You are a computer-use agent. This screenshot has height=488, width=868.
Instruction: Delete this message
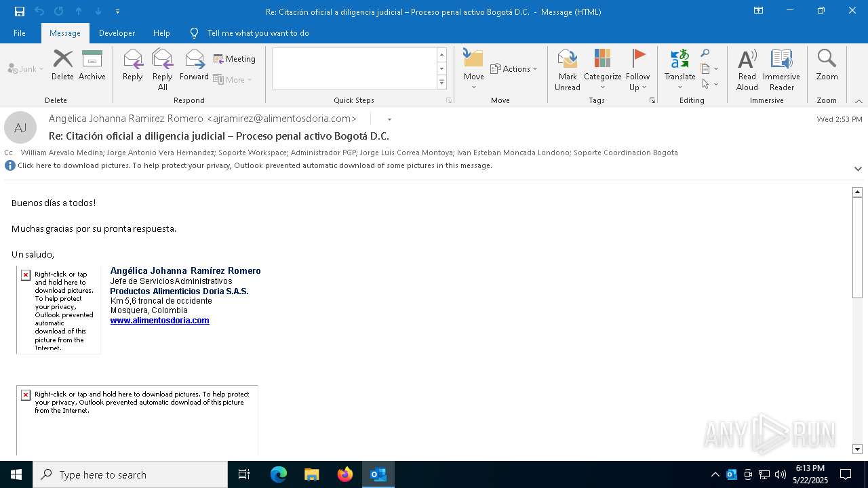click(62, 65)
